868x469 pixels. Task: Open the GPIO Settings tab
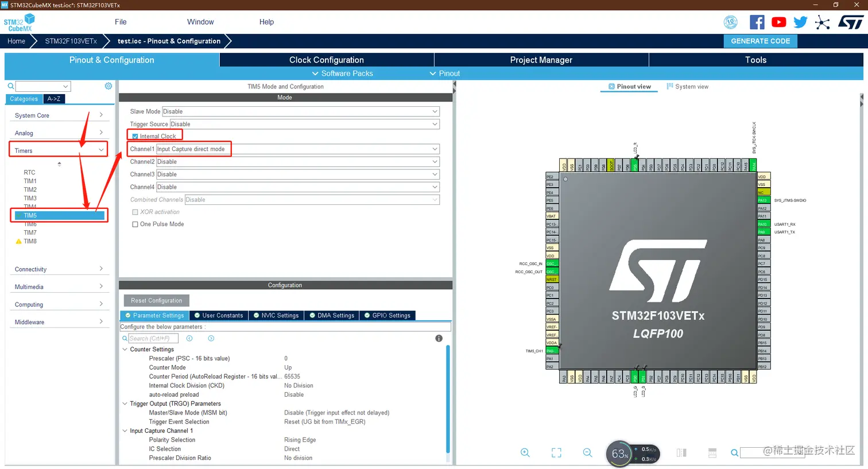coord(387,315)
